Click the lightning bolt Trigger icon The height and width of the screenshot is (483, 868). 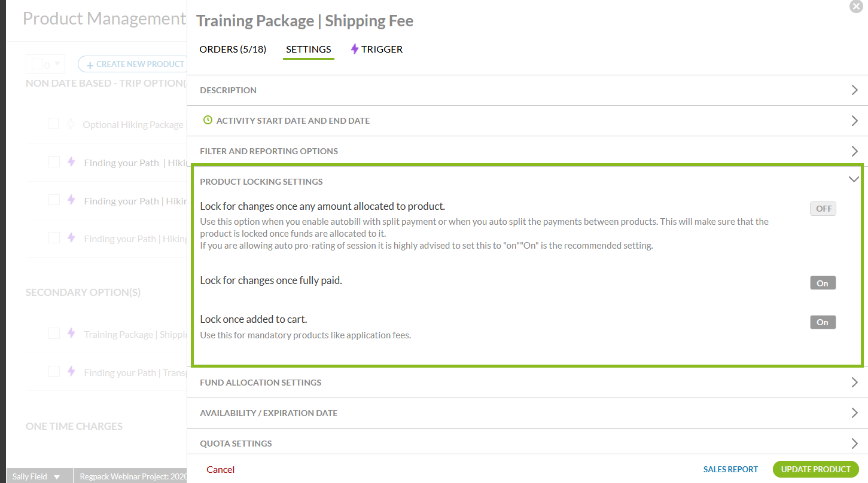(354, 49)
